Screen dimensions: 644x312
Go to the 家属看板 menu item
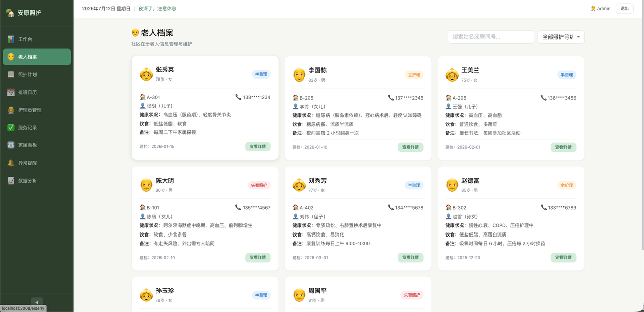(x=37, y=145)
